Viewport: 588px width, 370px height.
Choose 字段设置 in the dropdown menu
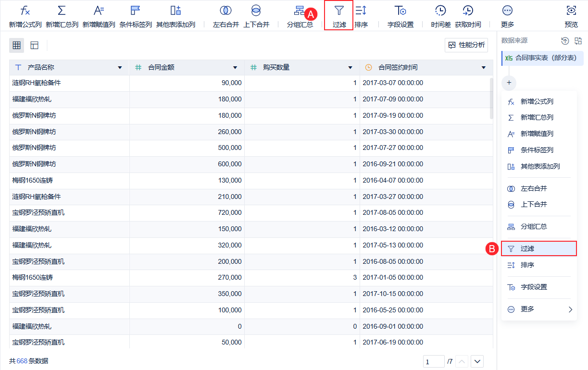(x=539, y=287)
